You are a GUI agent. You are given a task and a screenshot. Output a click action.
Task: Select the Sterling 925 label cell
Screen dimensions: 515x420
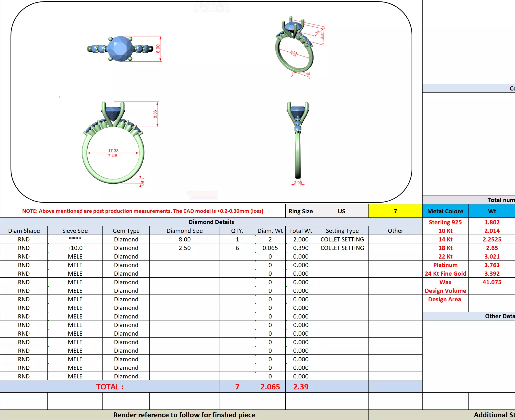pos(445,222)
